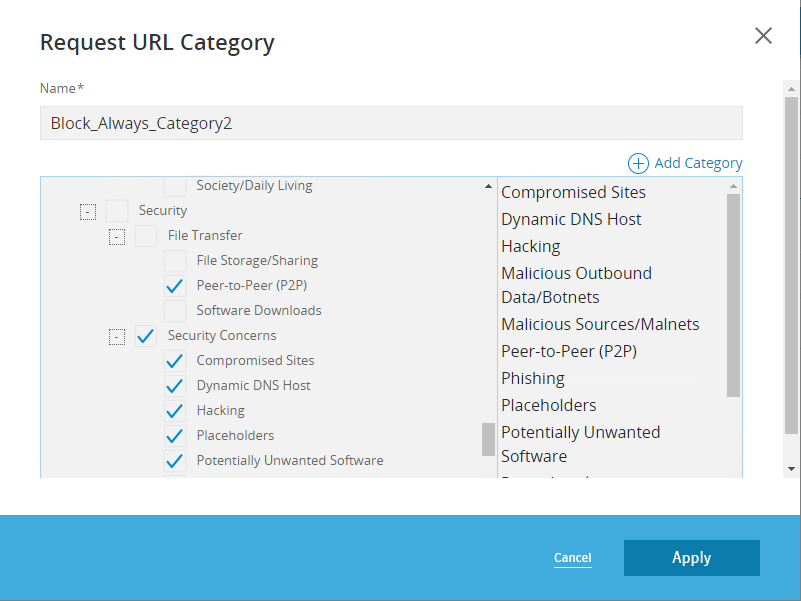Screen dimensions: 801x601
Task: Uncheck the Peer-to-Peer (P2P) checkbox
Action: coord(175,286)
